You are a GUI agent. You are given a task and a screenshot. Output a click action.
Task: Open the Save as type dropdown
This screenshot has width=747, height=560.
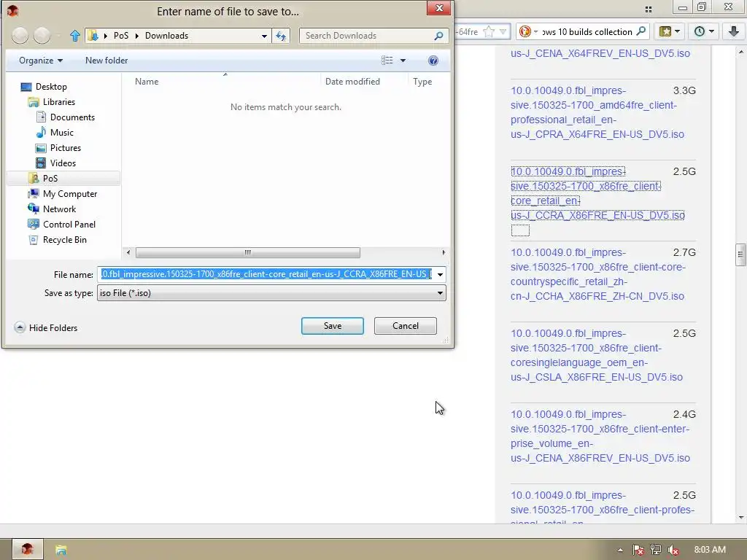271,293
